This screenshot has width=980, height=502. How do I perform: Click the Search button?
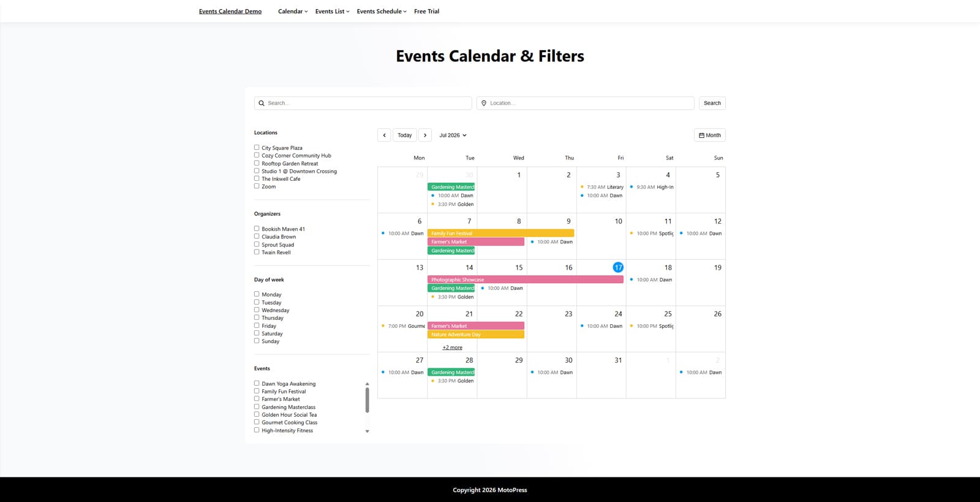tap(712, 103)
